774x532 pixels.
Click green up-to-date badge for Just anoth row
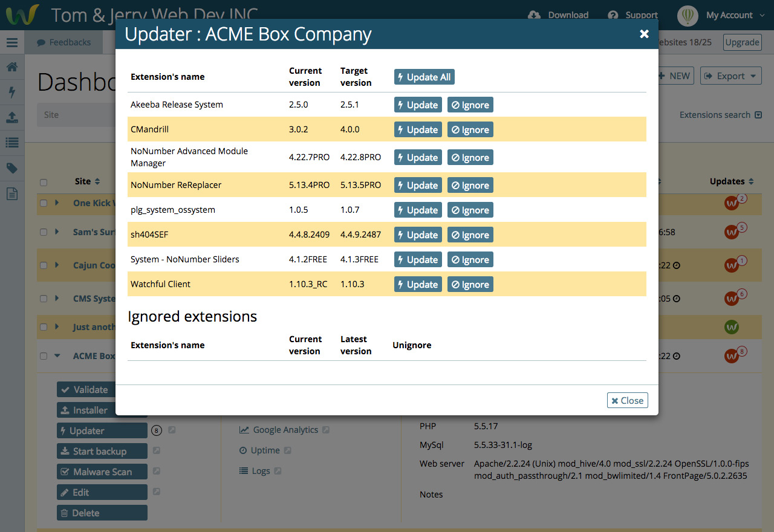click(732, 327)
